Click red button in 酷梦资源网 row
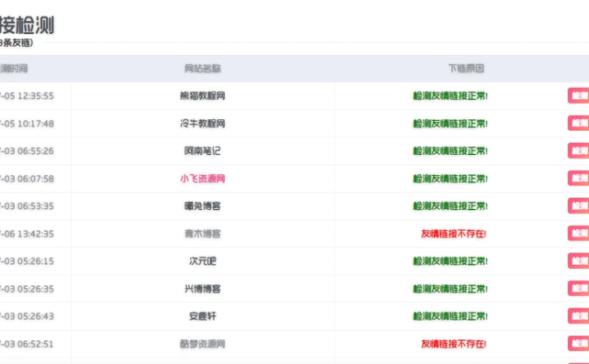The height and width of the screenshot is (364, 589). click(x=579, y=343)
